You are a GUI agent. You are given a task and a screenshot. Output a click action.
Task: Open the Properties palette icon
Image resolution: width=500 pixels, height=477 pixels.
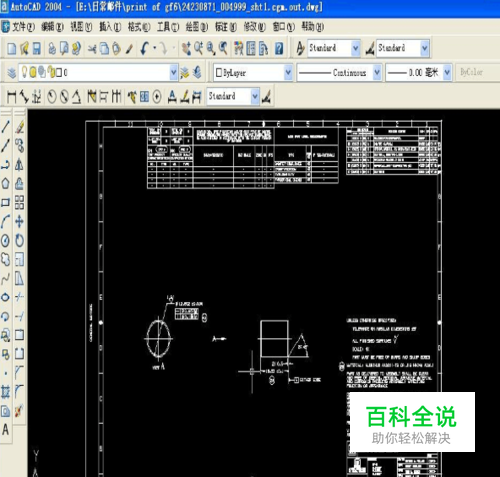(239, 49)
